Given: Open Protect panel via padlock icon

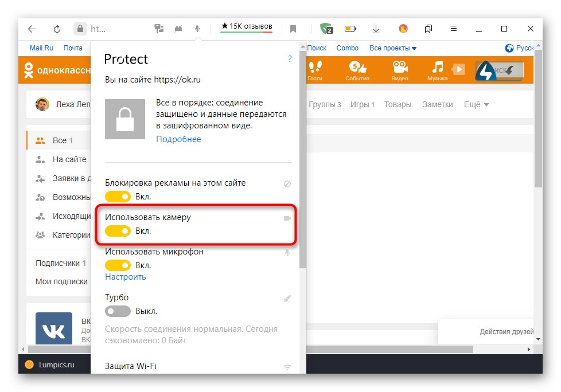Looking at the screenshot, I should pos(80,29).
